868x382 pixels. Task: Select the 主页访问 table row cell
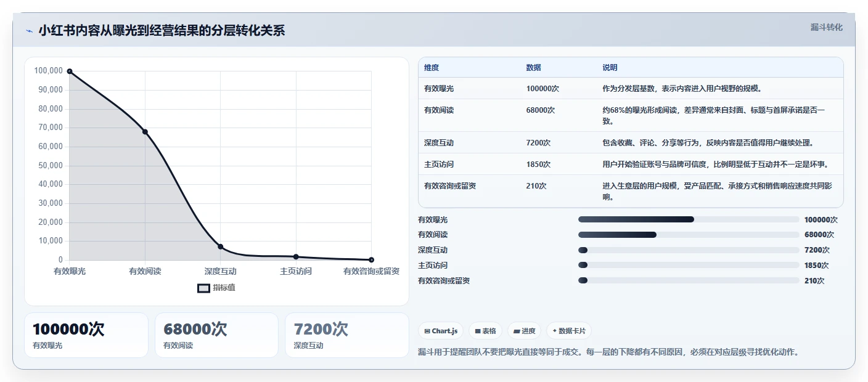click(439, 165)
